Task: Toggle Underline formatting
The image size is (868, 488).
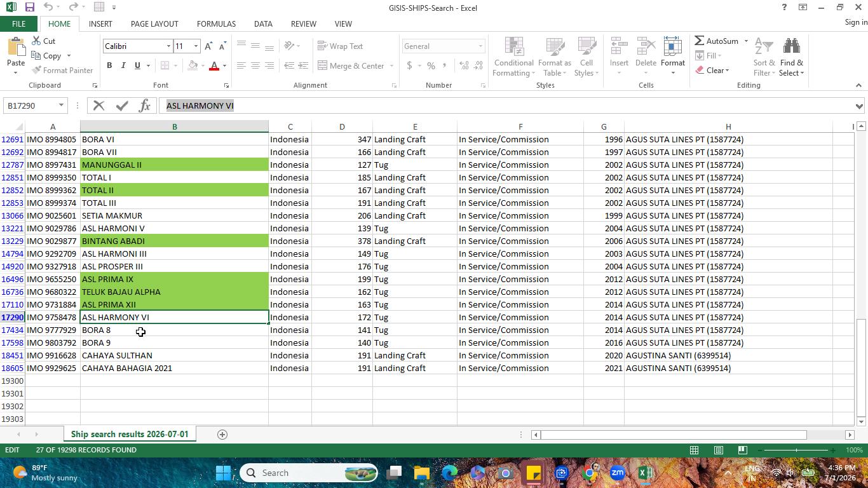Action: click(x=137, y=65)
